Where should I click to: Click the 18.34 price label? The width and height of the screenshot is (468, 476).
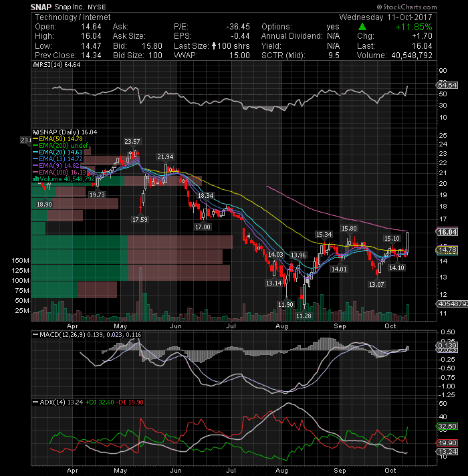tap(205, 195)
